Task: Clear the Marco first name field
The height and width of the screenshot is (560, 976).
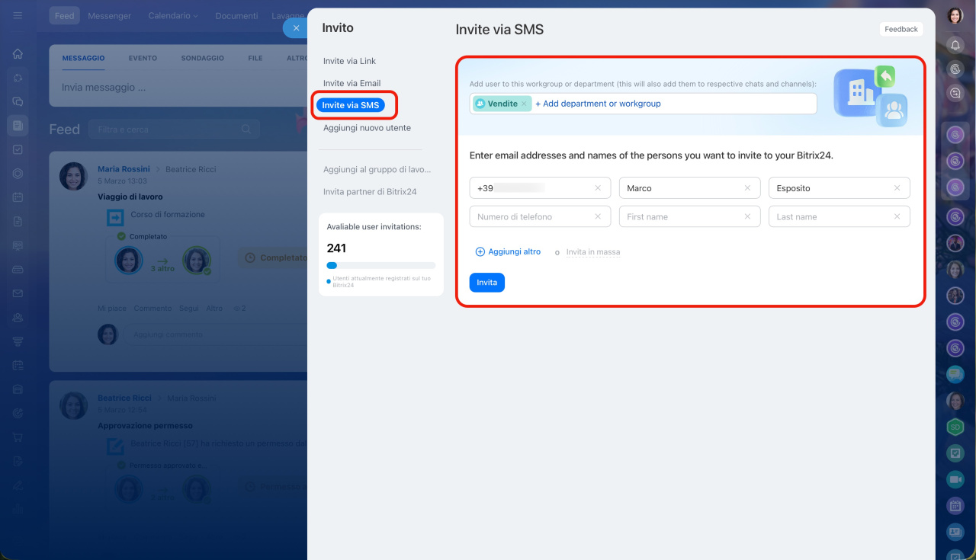Action: (x=747, y=188)
